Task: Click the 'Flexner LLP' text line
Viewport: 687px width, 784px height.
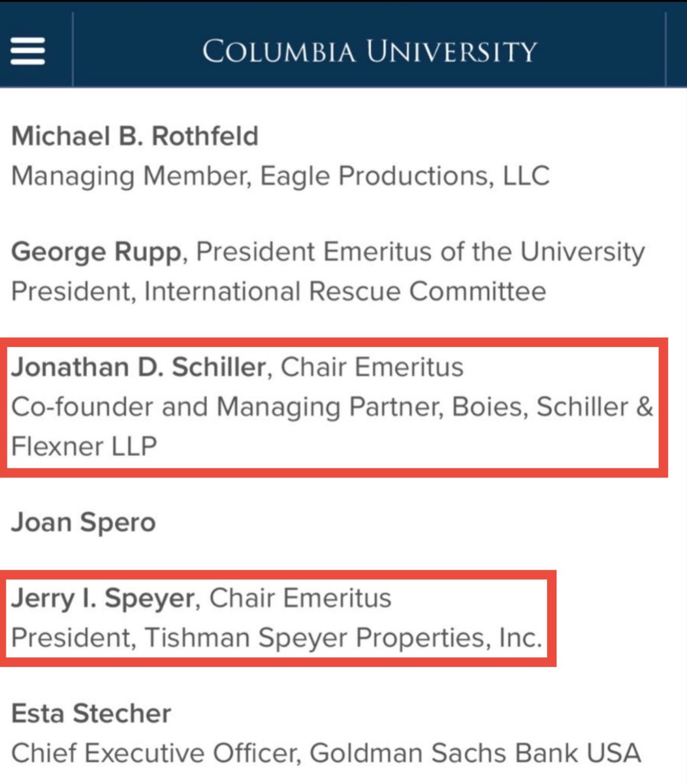Action: click(x=84, y=447)
